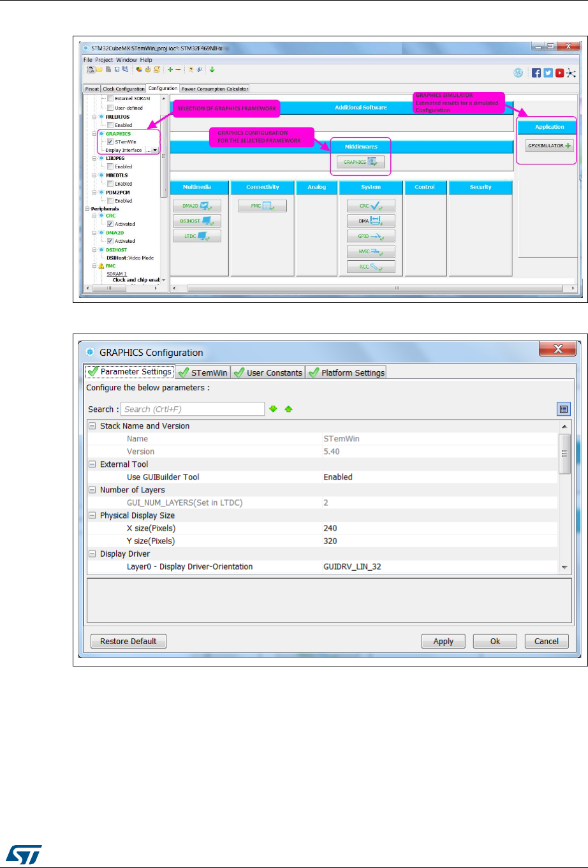The height and width of the screenshot is (868, 588).
Task: Select the X size(Pixels) value 240
Action: coord(330,528)
